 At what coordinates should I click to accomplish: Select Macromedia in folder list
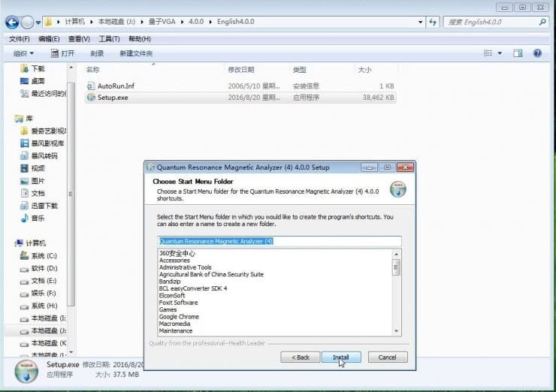(x=174, y=324)
